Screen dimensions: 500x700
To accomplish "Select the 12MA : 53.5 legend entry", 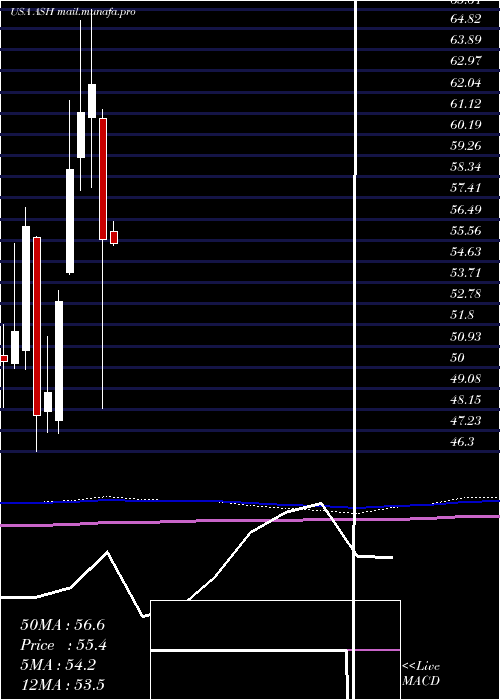I will pyautogui.click(x=62, y=684).
